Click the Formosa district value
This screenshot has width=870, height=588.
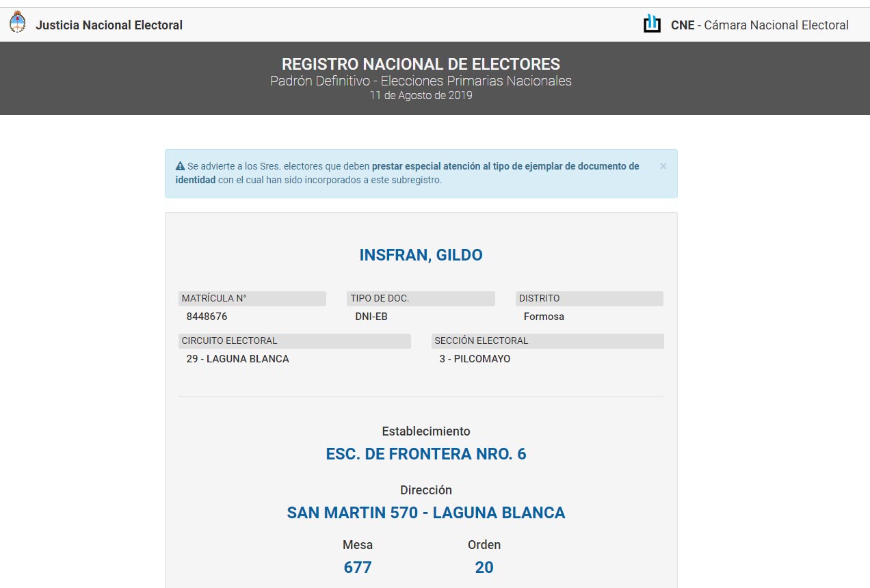[x=544, y=317]
